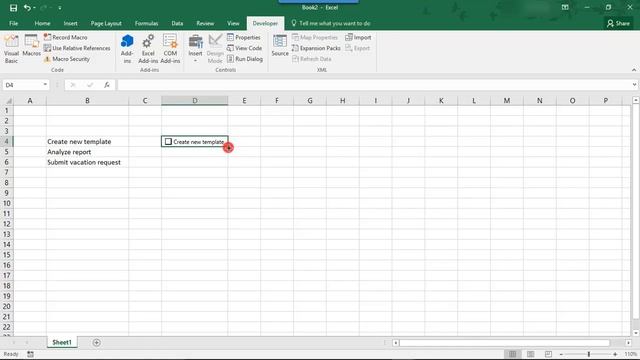Click vertical scrollbar up arrow

pos(636,100)
